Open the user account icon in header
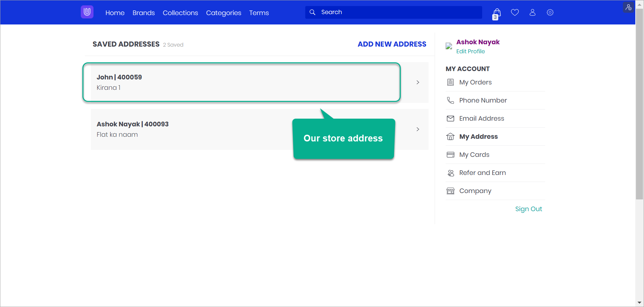 coord(532,12)
